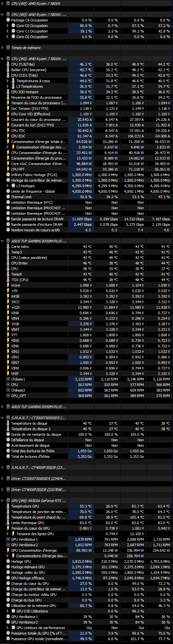
Task: Select the Package C6 Occupation row label
Action: [29, 20]
